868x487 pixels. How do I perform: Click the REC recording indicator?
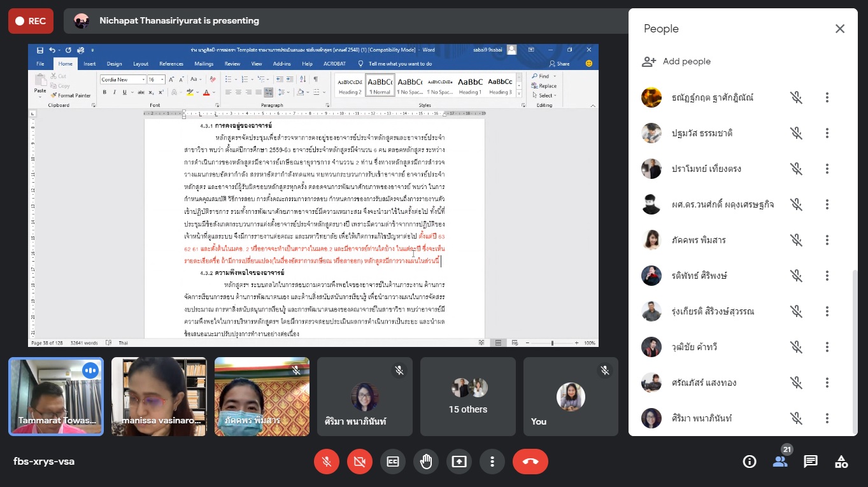pos(31,21)
